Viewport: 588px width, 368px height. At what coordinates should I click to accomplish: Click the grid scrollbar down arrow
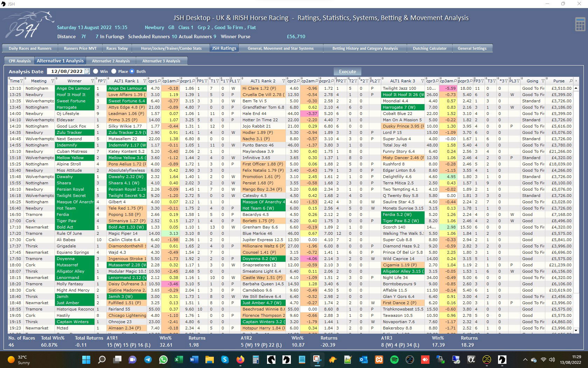click(x=576, y=330)
